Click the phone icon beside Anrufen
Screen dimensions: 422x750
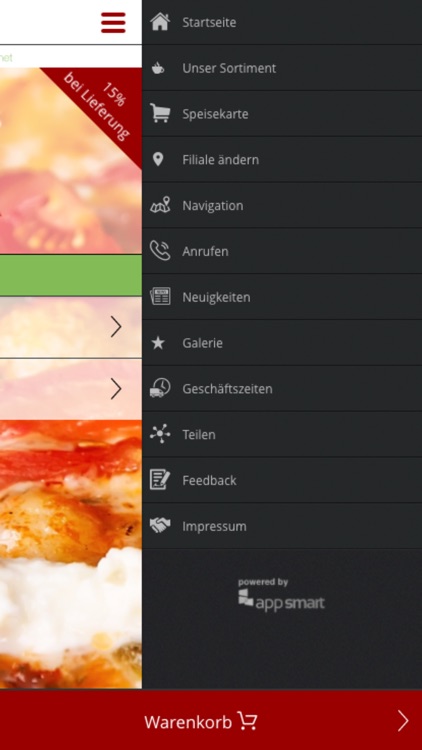(x=160, y=251)
